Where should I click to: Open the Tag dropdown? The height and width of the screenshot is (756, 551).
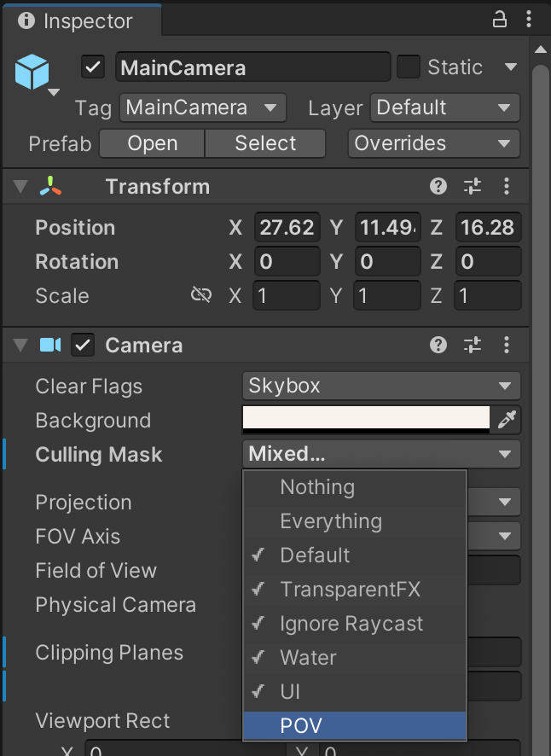point(202,108)
